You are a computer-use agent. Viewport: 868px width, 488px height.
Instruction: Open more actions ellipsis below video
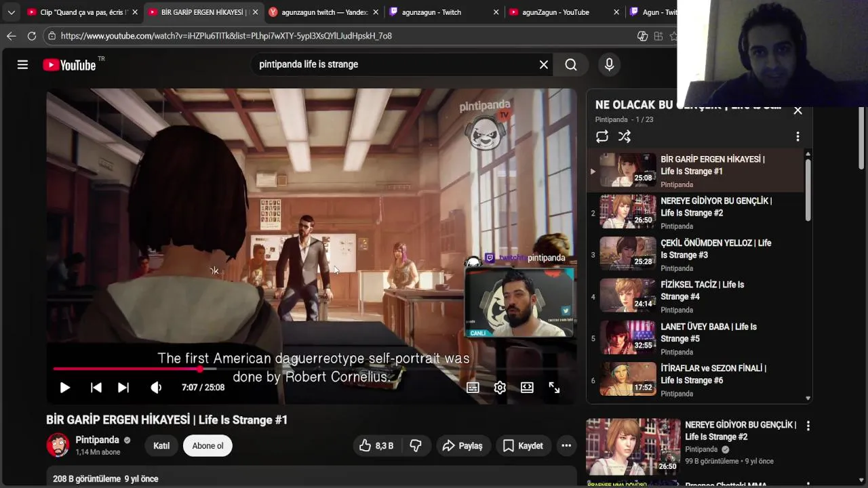[x=566, y=445]
